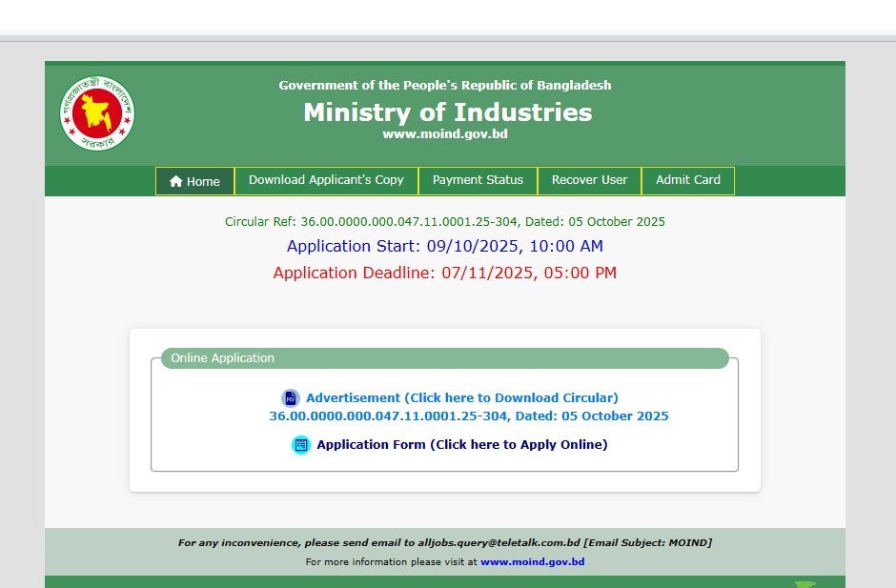Viewport: 896px width, 588px height.
Task: Click the green Circular Ref text line
Action: 444,222
